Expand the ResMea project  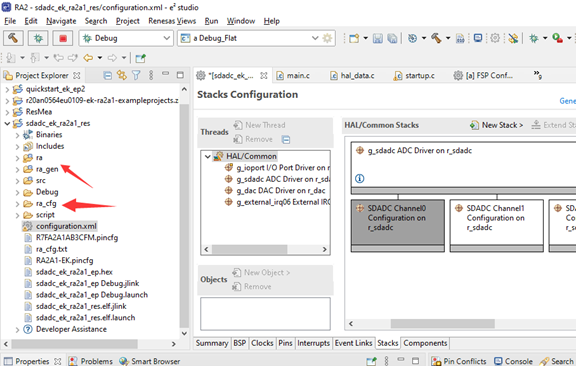(7, 112)
